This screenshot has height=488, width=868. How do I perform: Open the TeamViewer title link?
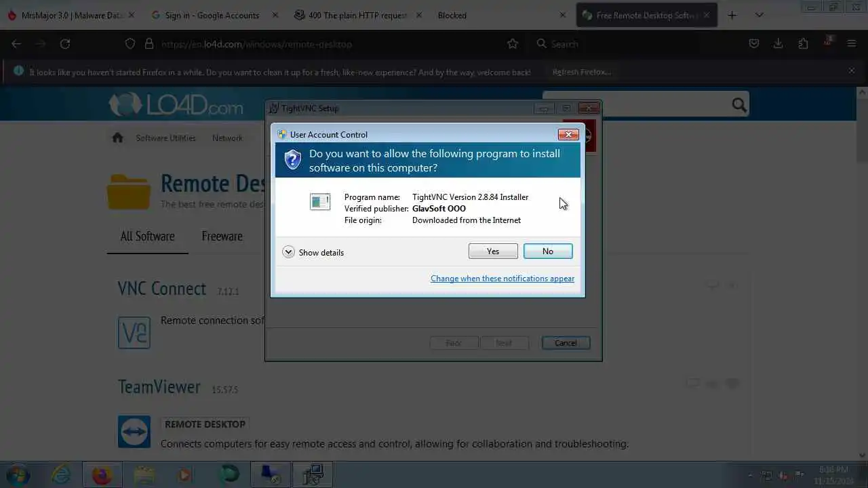click(159, 386)
